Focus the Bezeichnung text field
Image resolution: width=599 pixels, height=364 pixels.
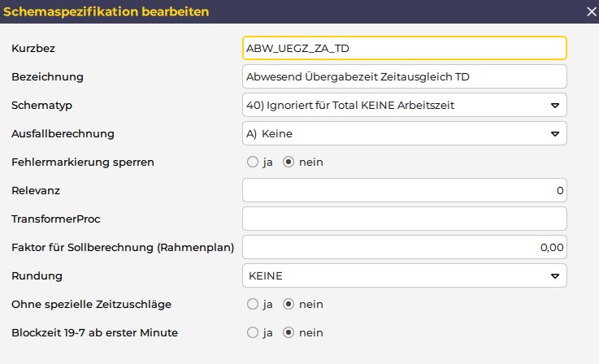pos(405,76)
